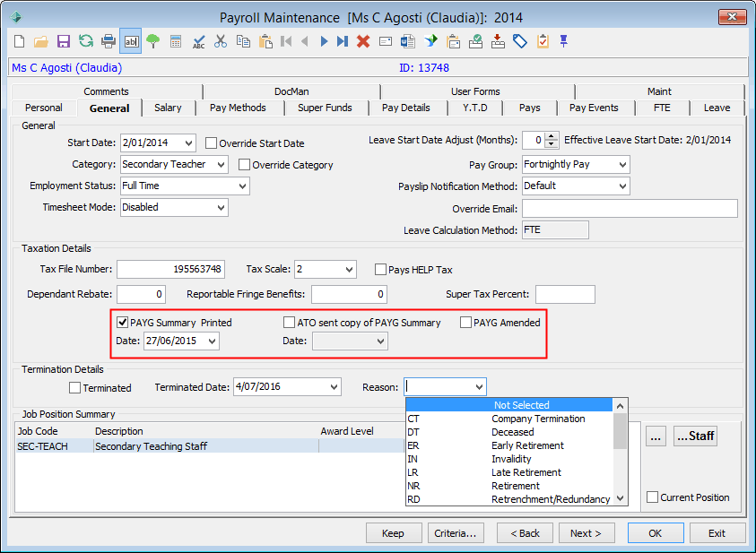
Task: Click the Tax File Number field
Action: [170, 269]
